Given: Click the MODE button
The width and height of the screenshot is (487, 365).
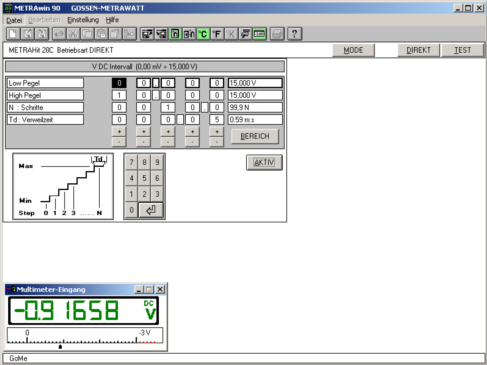Looking at the screenshot, I should click(353, 50).
